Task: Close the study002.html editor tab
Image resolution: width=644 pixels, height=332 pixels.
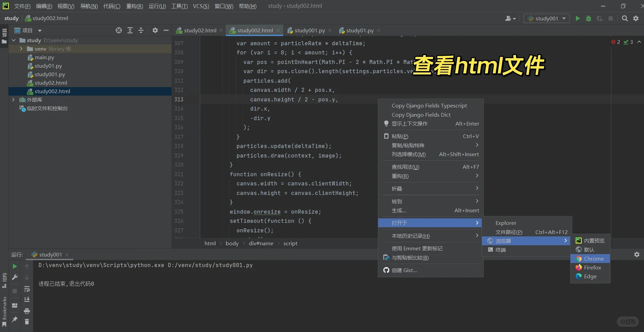Action: (278, 30)
